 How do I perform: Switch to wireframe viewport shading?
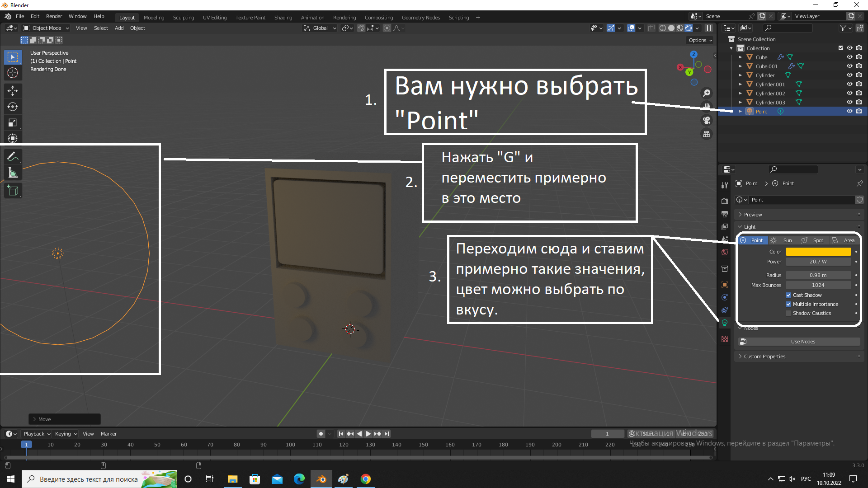pyautogui.click(x=663, y=28)
